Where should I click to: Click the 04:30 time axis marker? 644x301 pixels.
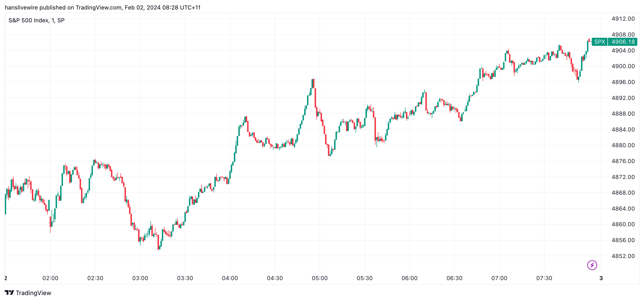pos(275,278)
